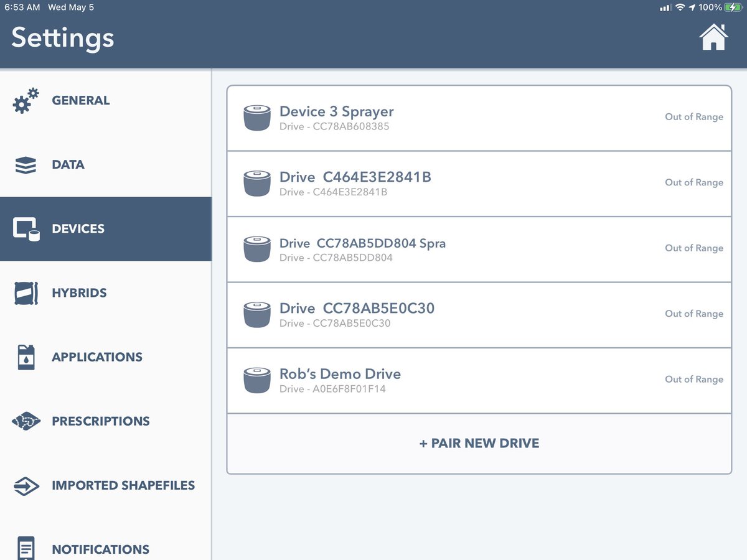This screenshot has height=560, width=747.
Task: Click the Hybrids seed bag icon
Action: coord(26,293)
